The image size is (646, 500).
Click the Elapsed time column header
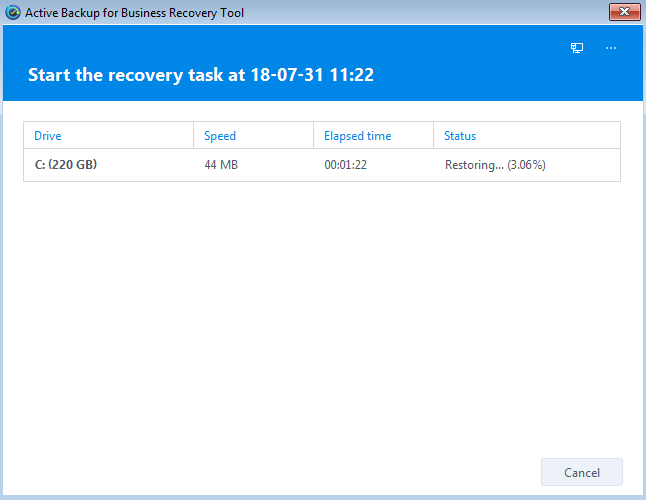click(x=357, y=136)
